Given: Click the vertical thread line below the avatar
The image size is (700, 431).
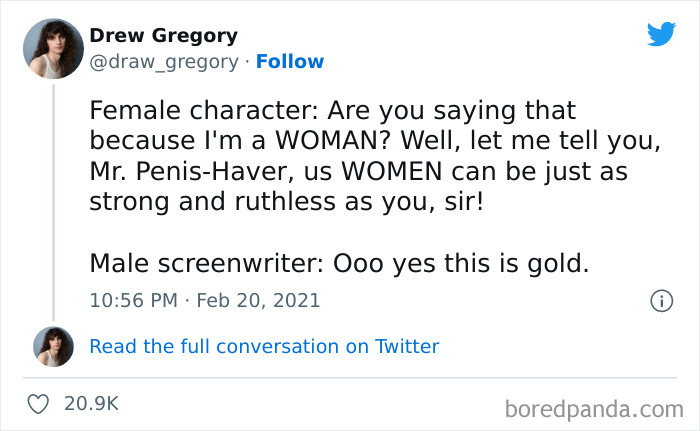Looking at the screenshot, I should [x=53, y=200].
